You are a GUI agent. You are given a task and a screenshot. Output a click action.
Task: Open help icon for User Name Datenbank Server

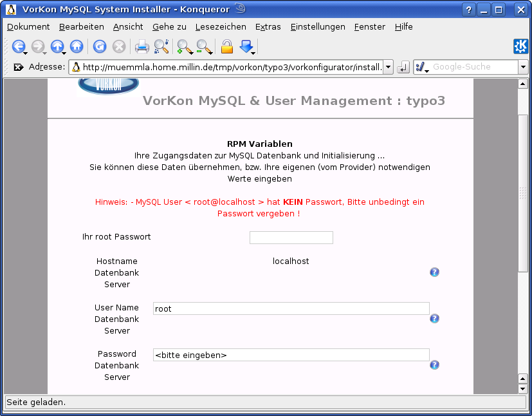[x=434, y=319]
